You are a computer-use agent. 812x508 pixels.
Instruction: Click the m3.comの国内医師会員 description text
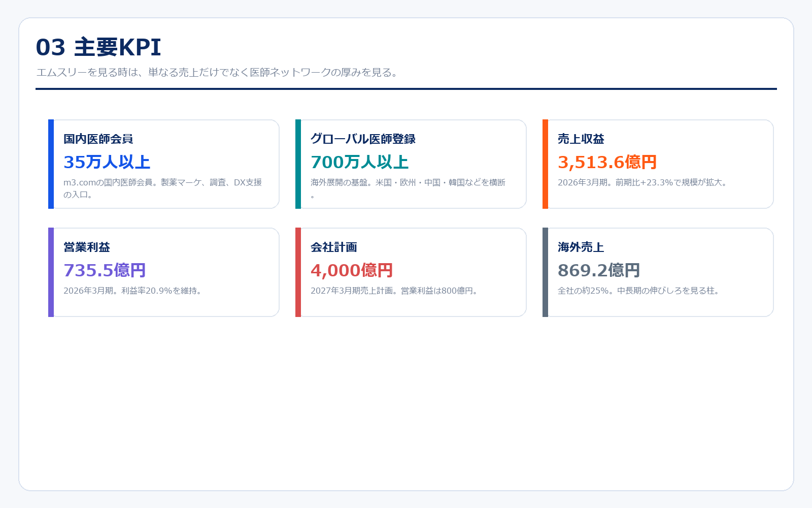pos(163,188)
